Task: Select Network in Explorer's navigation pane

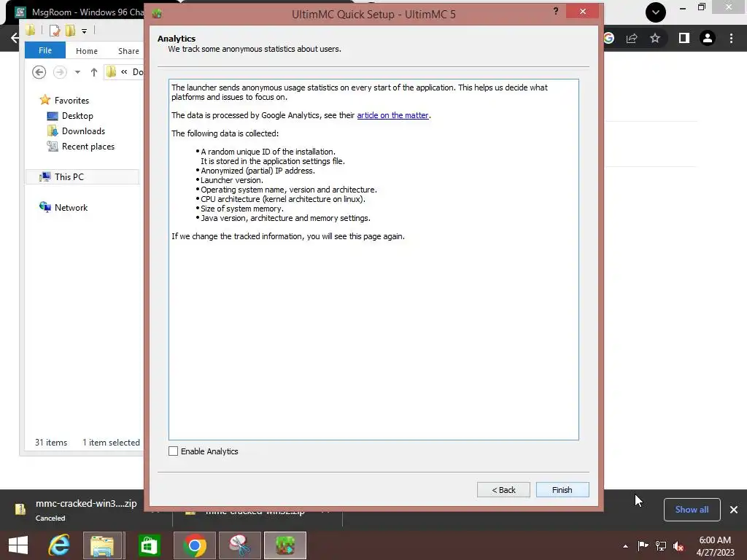Action: point(71,208)
